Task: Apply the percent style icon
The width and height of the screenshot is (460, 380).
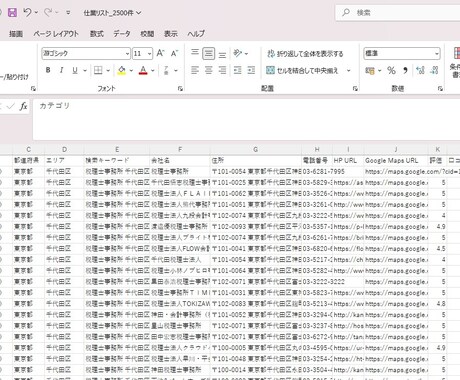Action: coord(391,70)
